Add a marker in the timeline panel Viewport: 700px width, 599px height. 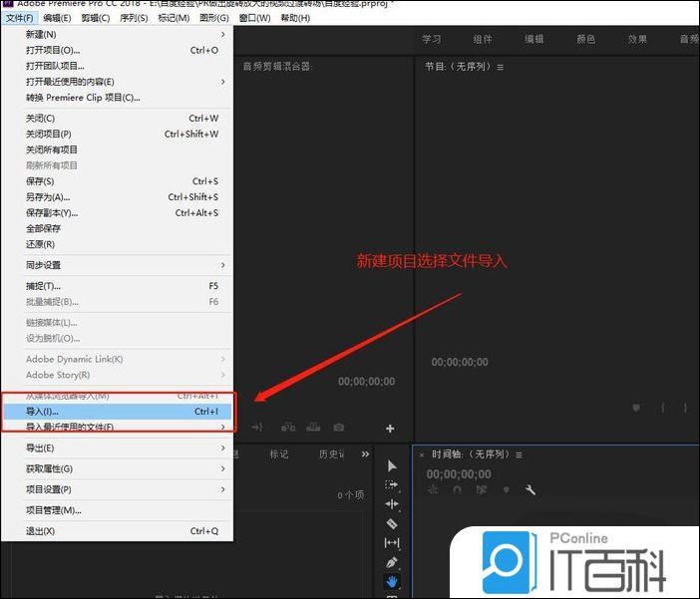tap(506, 490)
